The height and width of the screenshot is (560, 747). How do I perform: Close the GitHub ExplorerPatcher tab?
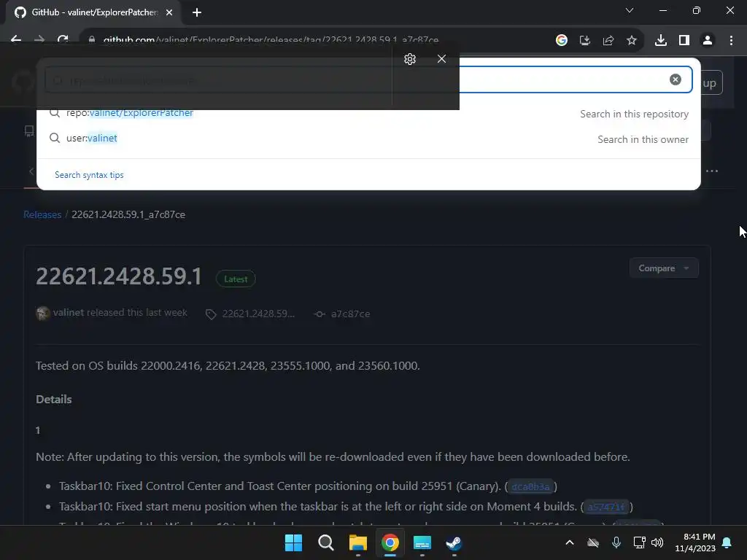169,12
